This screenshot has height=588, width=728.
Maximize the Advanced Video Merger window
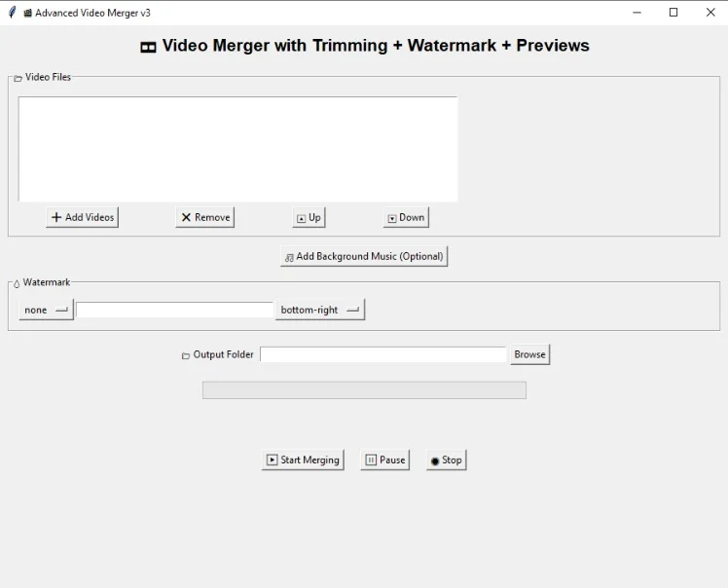tap(673, 13)
